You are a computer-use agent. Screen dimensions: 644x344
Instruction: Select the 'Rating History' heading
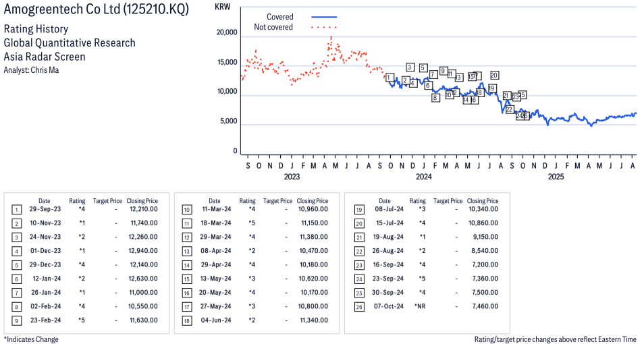(x=36, y=29)
